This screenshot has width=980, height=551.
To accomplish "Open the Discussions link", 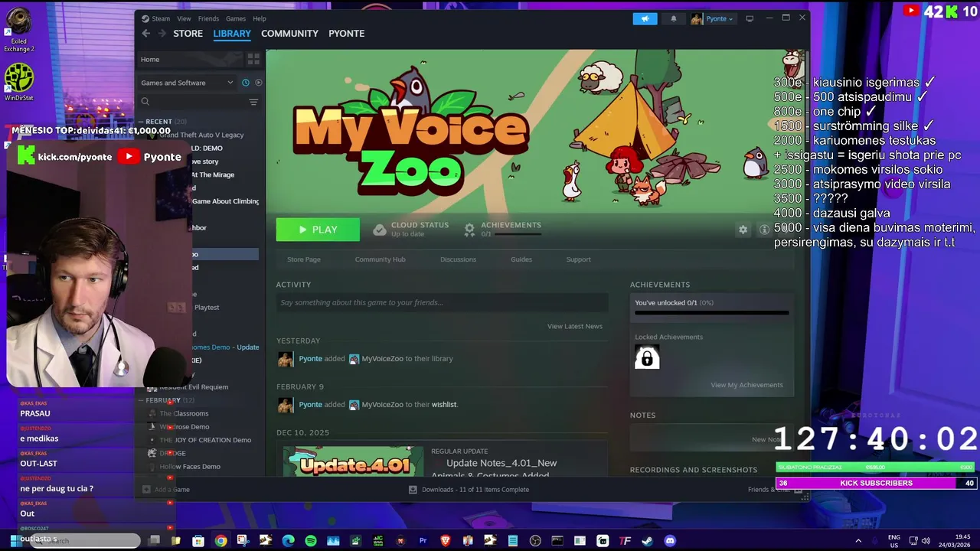I will (x=458, y=259).
